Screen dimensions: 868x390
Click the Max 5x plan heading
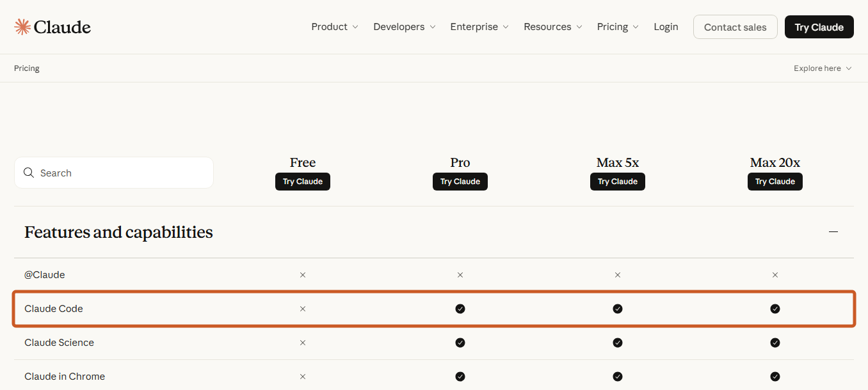(618, 162)
